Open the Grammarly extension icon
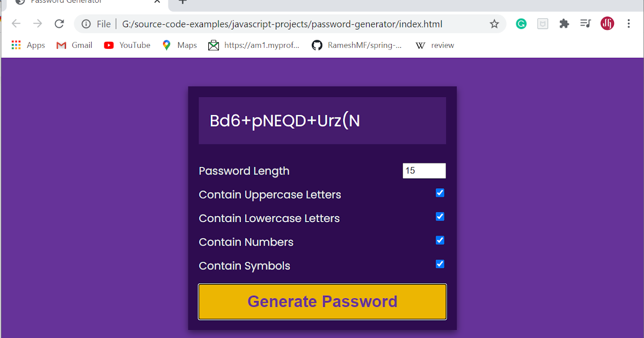Screen dimensions: 644x338 [521, 24]
